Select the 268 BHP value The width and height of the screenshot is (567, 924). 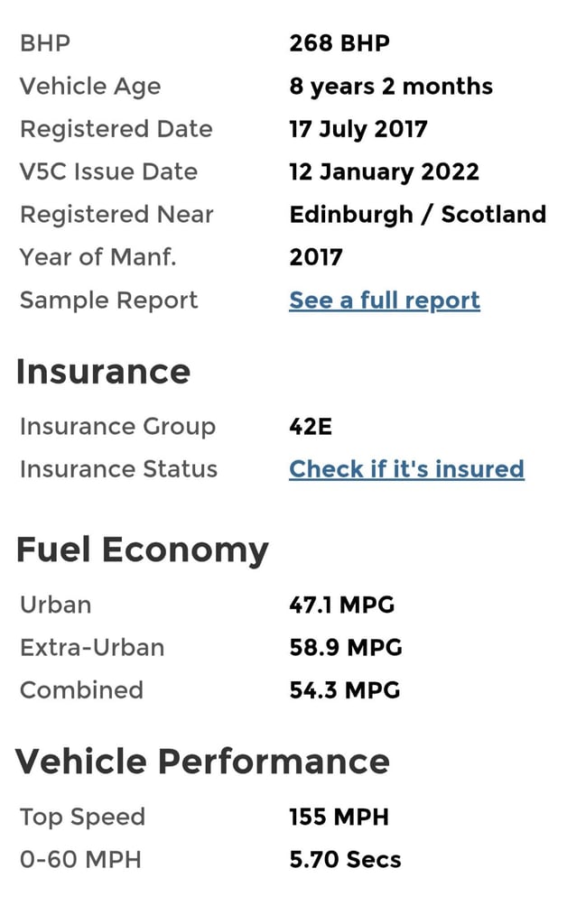tap(339, 43)
